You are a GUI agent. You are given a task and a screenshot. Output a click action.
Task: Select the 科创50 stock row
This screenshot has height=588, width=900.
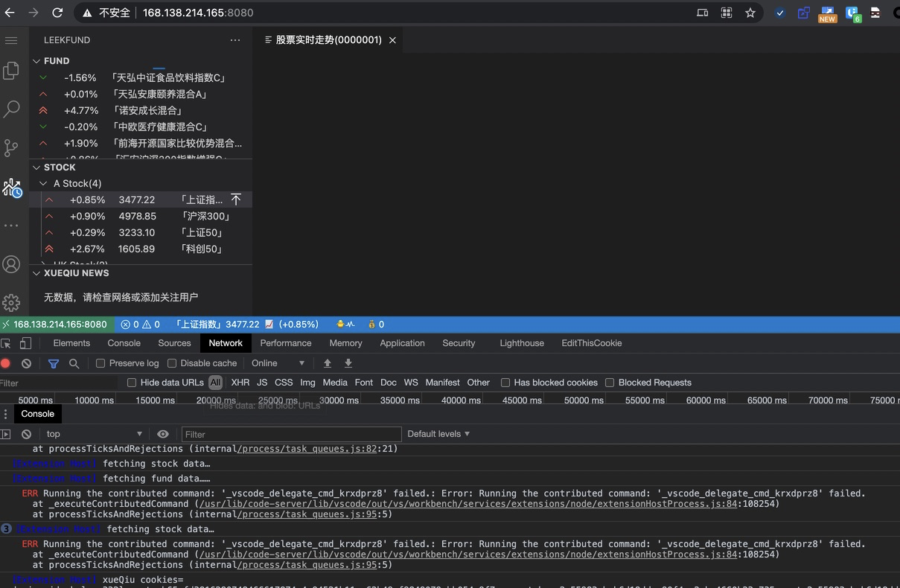pos(141,249)
